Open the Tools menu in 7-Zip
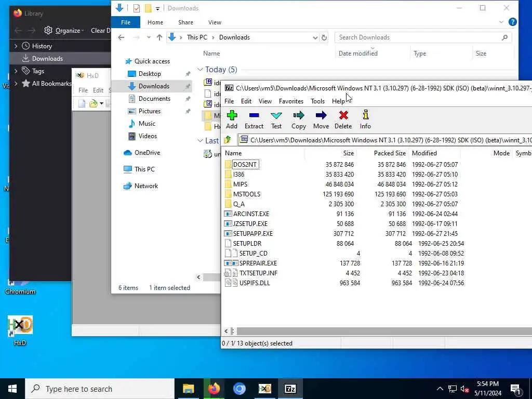Image resolution: width=532 pixels, height=399 pixels. (x=317, y=101)
